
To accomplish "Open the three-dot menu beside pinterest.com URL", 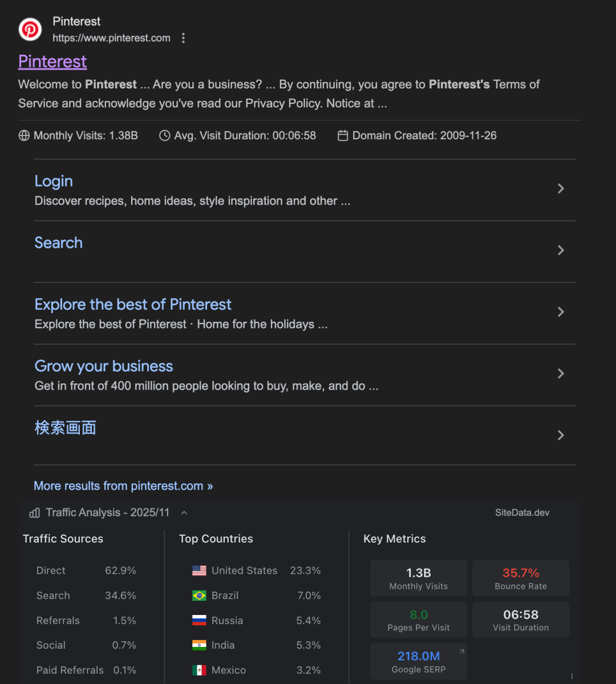I will tap(183, 38).
